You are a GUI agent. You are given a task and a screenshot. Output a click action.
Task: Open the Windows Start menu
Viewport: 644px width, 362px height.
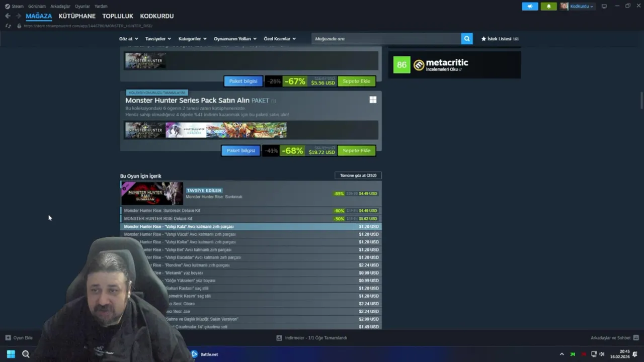(11, 354)
